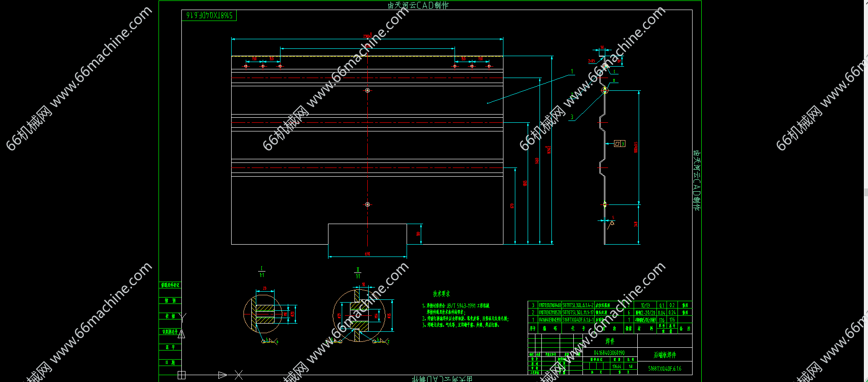The width and height of the screenshot is (868, 382).
Task: Click the flatness tolerance frame in side view
Action: pos(619,143)
